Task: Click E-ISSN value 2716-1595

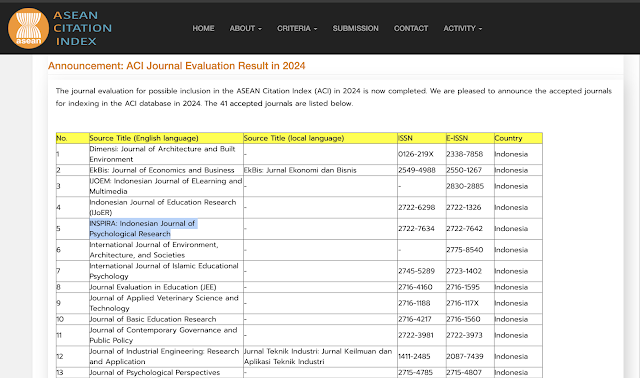Action: pos(463,287)
